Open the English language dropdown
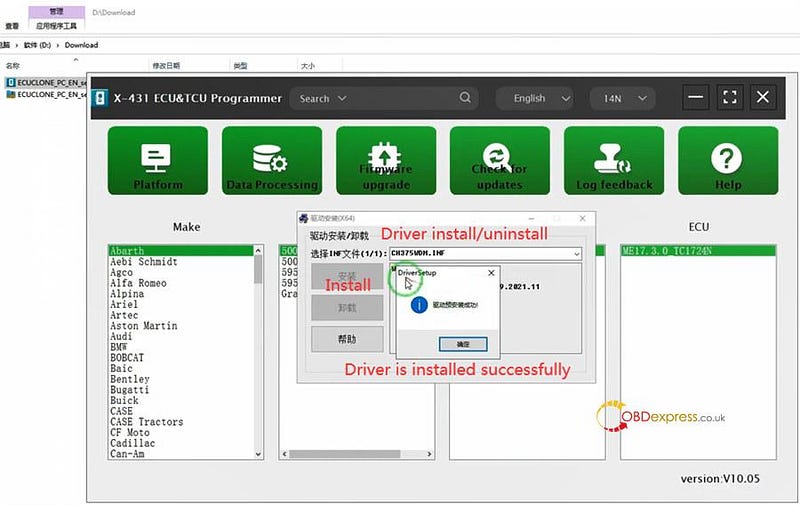Viewport: 800px width, 505px height. coord(535,98)
